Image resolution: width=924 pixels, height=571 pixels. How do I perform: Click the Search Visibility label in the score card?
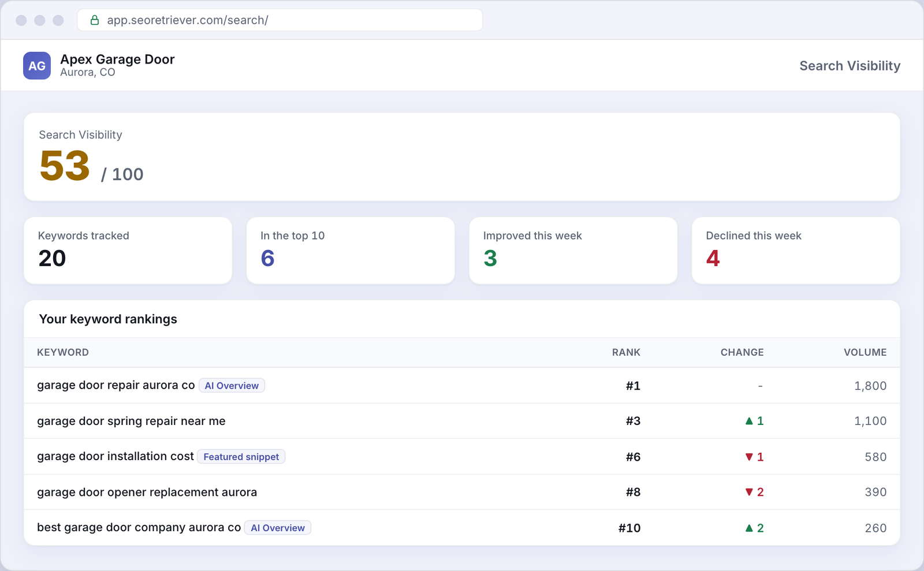[x=80, y=135]
